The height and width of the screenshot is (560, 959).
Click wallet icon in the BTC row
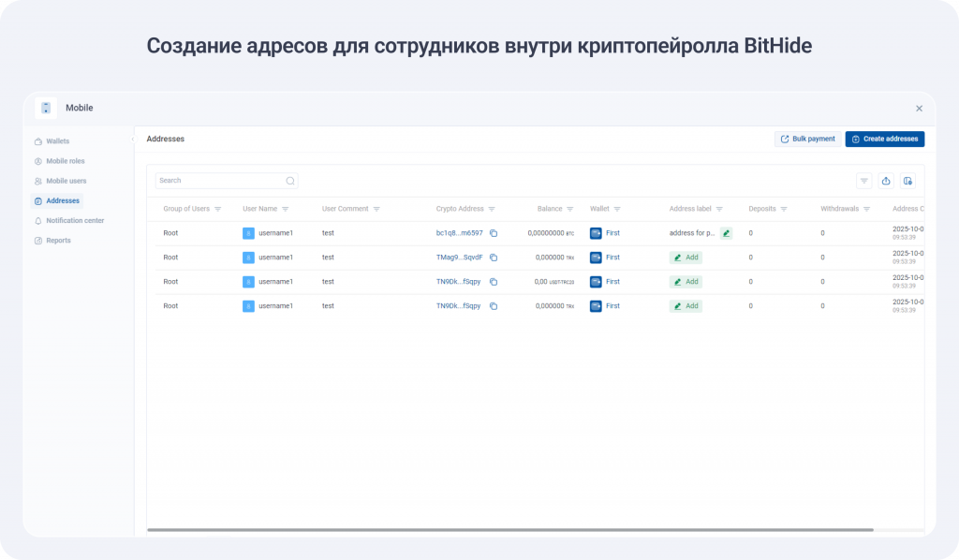pos(596,233)
